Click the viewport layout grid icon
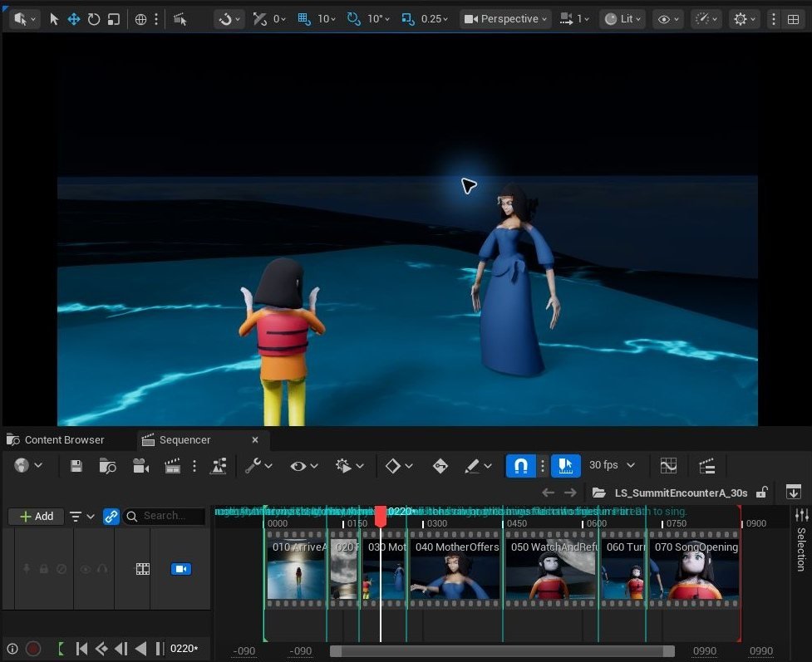The width and height of the screenshot is (812, 662). coord(793,19)
